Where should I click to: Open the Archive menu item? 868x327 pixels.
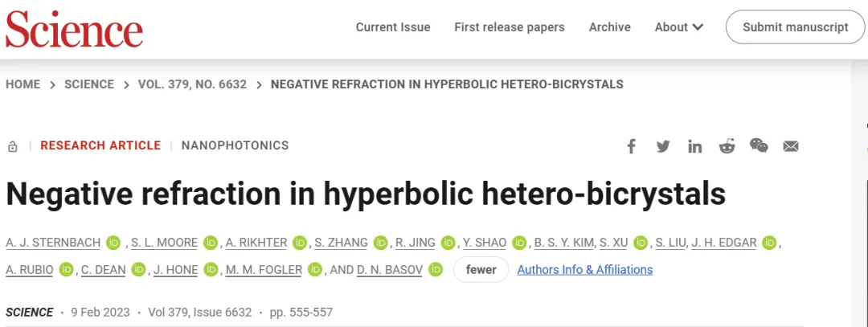(609, 27)
